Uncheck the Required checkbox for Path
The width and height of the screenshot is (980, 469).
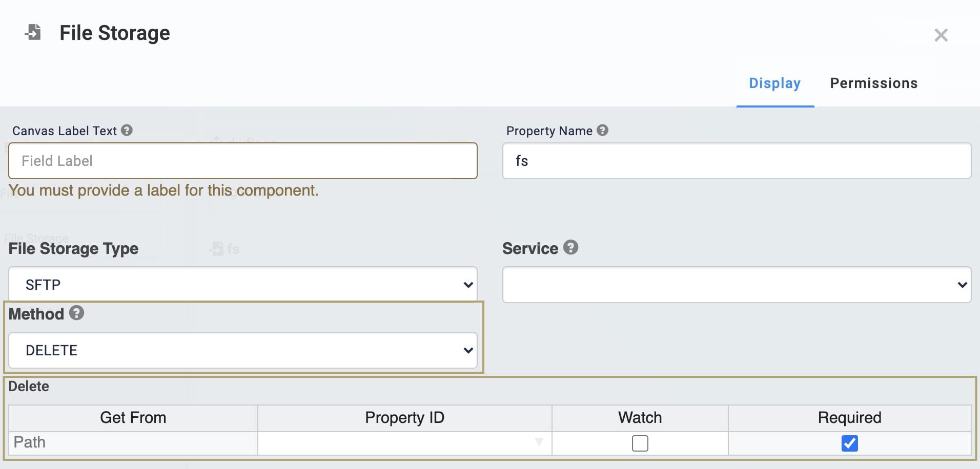[849, 443]
